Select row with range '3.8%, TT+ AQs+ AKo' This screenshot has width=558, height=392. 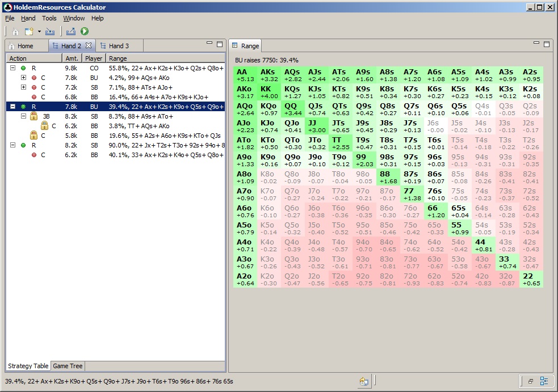click(x=116, y=125)
